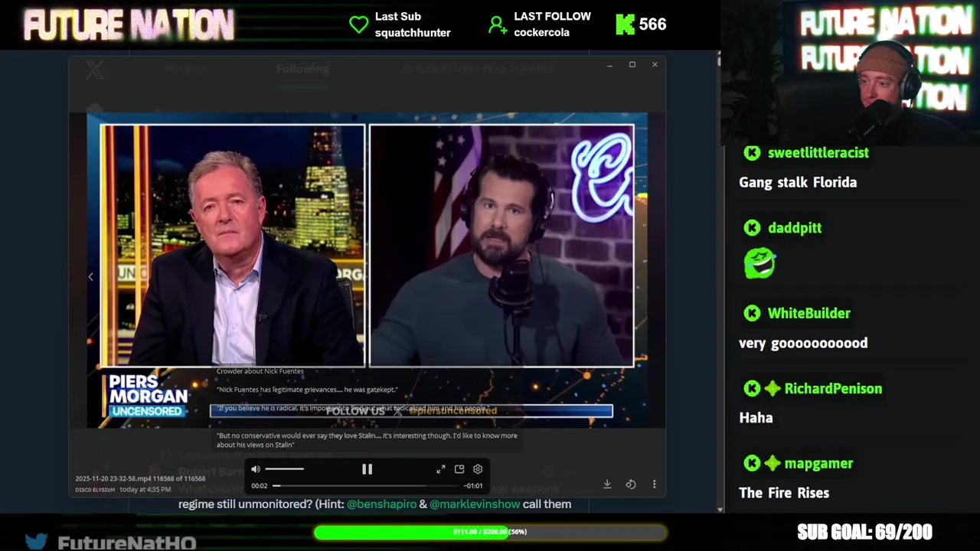980x551 pixels.
Task: Click RichardPenison's green diamond badge
Action: click(x=773, y=389)
